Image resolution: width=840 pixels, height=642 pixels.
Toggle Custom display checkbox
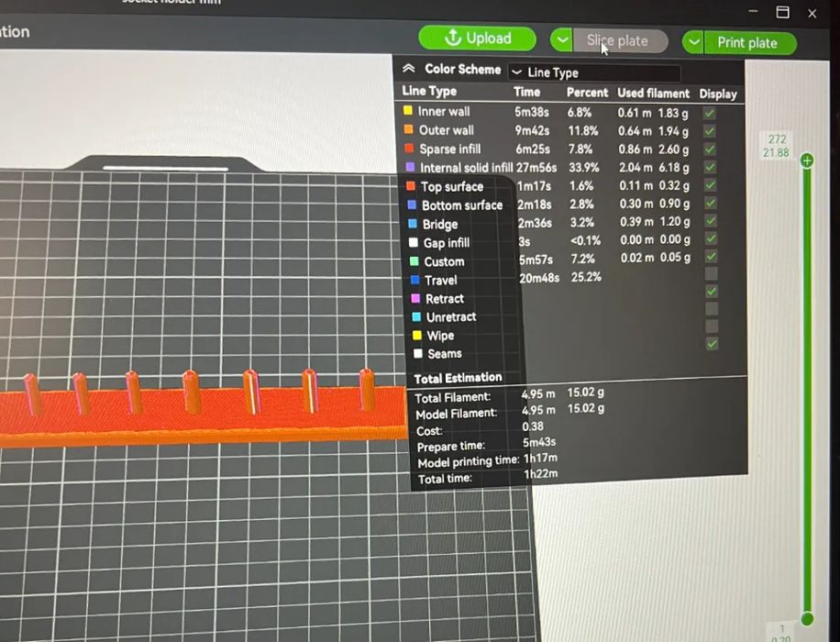pos(711,256)
